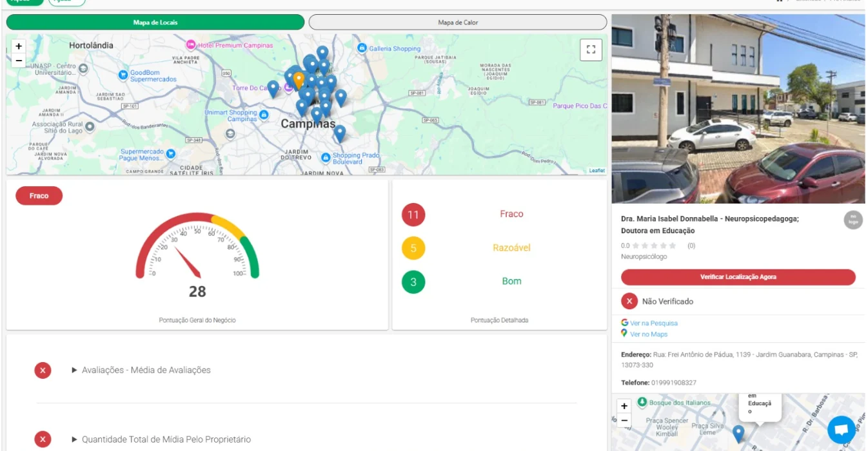
Task: Click the Shopping Prado Boulevard marker icon
Action: [x=326, y=157]
